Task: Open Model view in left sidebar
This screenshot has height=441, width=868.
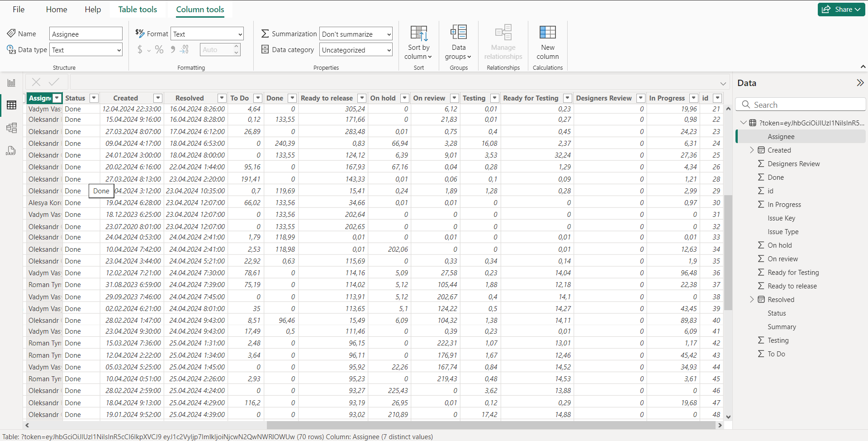Action: [x=11, y=128]
